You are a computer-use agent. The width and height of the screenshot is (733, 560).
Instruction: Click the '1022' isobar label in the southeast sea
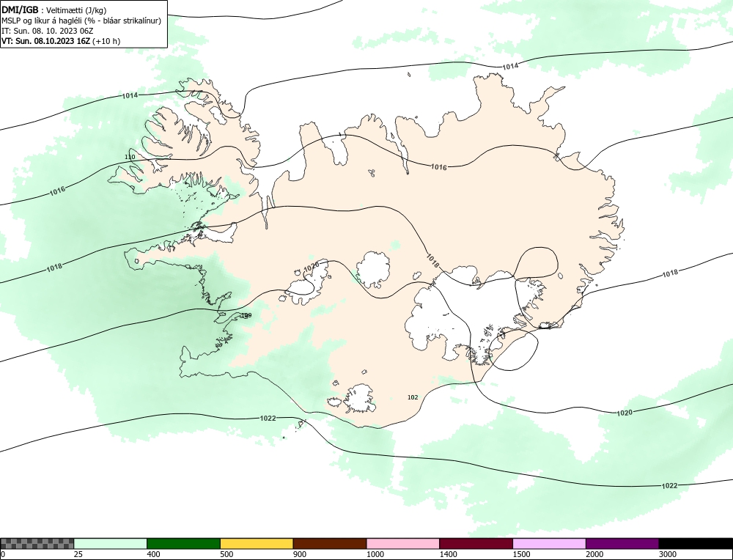tap(669, 486)
